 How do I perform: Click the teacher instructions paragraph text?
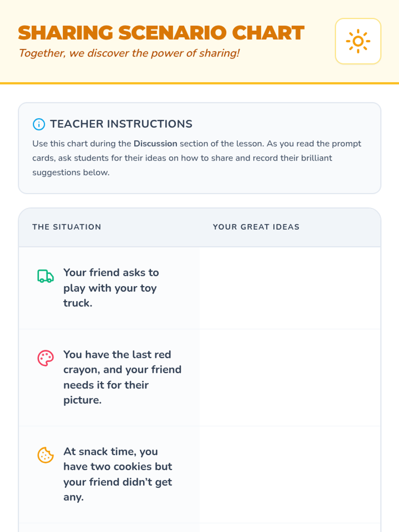click(197, 158)
